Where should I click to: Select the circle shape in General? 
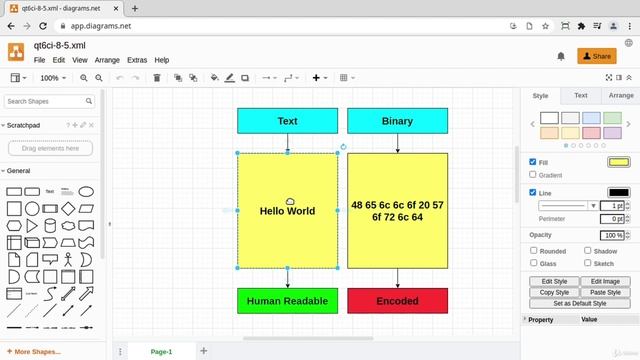[x=32, y=209]
